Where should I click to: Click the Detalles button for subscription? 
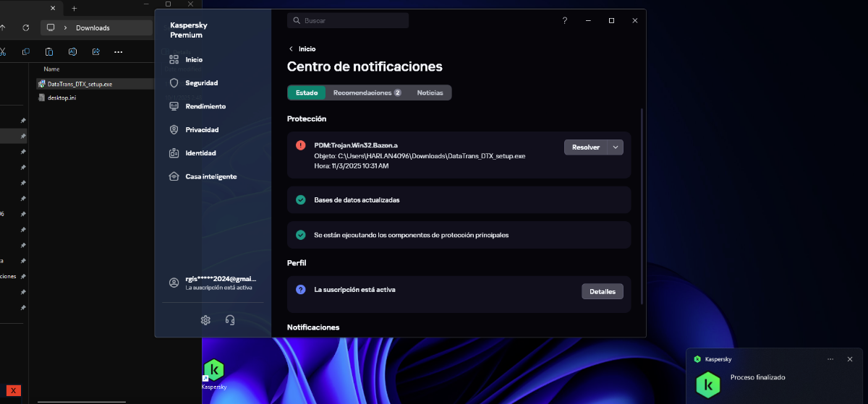click(603, 291)
